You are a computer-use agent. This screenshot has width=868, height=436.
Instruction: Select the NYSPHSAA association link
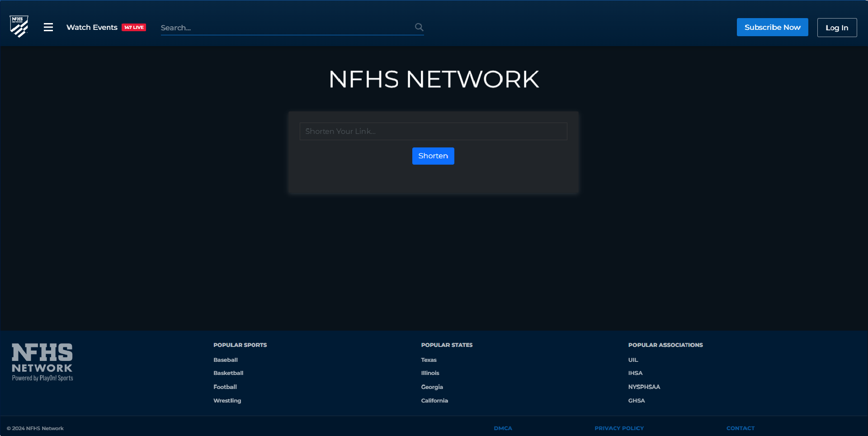tap(644, 387)
